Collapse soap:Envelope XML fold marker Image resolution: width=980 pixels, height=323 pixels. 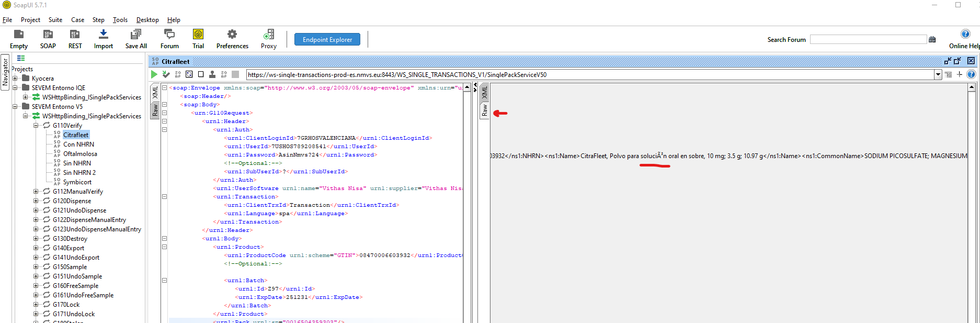(x=164, y=88)
